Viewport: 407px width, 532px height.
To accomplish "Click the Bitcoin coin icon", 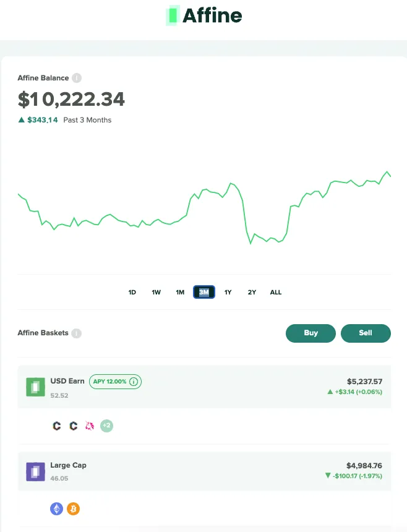I will click(x=73, y=508).
